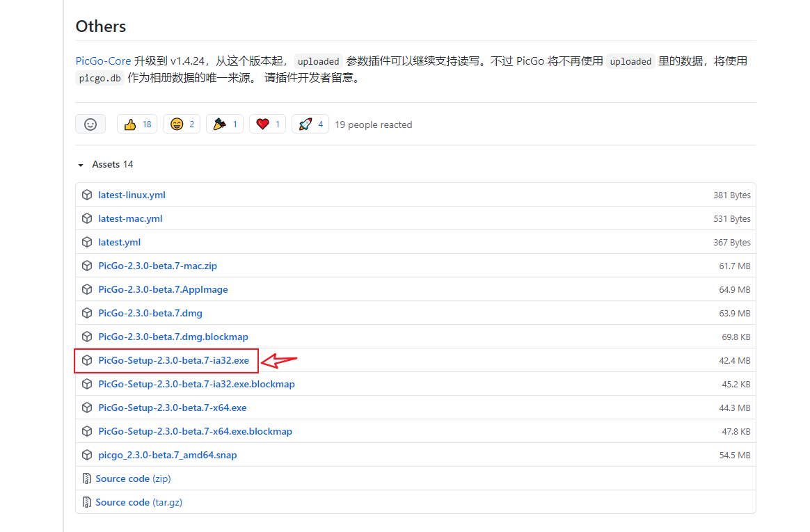Image resolution: width=810 pixels, height=532 pixels.
Task: Click the 54.5 MB file size
Action: click(x=735, y=455)
